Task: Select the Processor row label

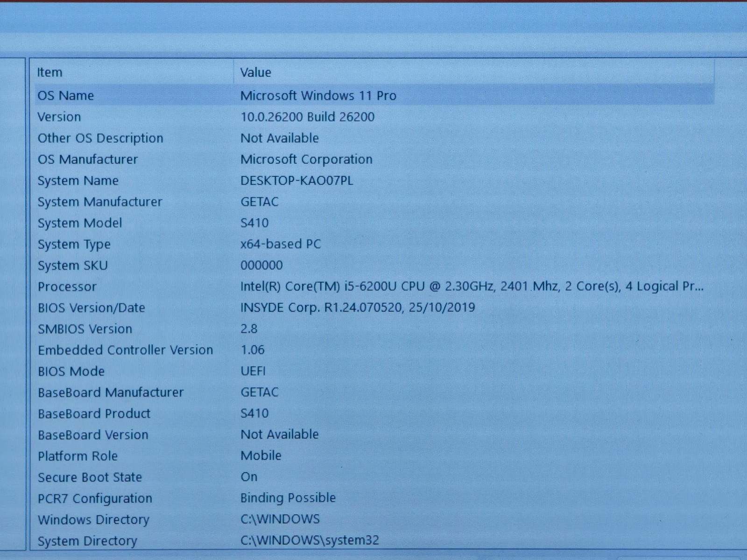Action: 67,287
